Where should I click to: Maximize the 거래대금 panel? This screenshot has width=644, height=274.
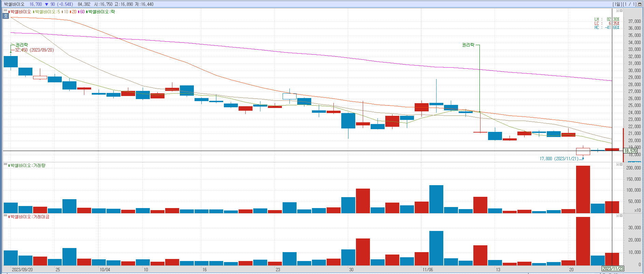(x=617, y=216)
